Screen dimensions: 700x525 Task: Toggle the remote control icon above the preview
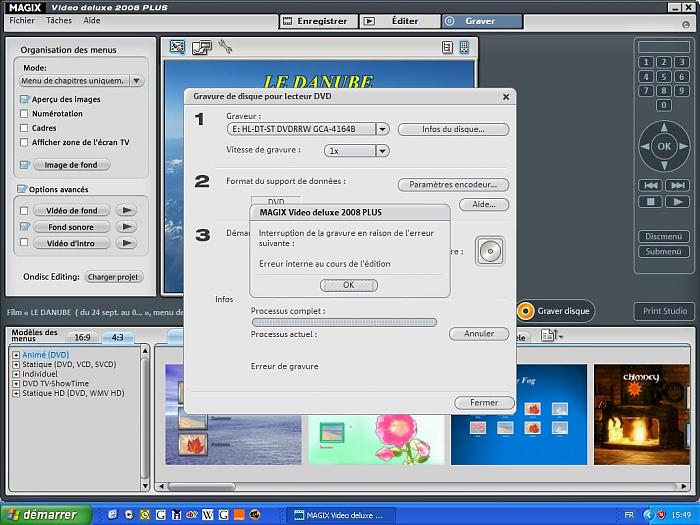click(x=464, y=47)
